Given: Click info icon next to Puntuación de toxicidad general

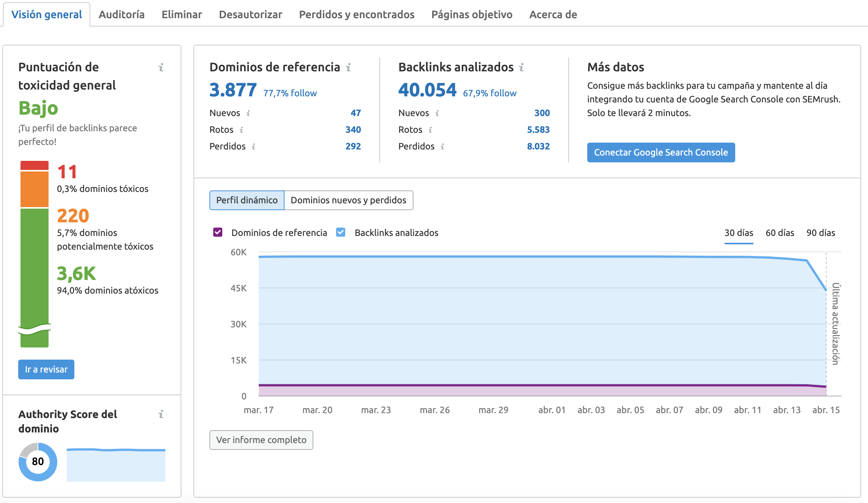Looking at the screenshot, I should (x=161, y=68).
